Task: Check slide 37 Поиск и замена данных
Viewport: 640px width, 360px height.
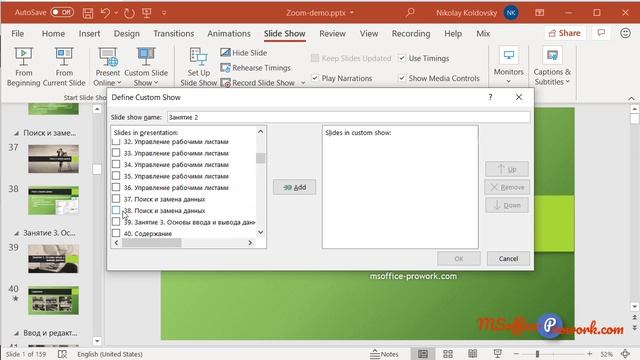Action: [116, 198]
